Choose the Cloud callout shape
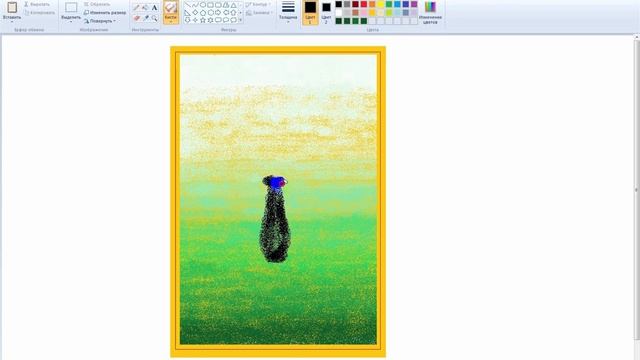Image resolution: width=640 pixels, height=360 pixels. (x=233, y=20)
